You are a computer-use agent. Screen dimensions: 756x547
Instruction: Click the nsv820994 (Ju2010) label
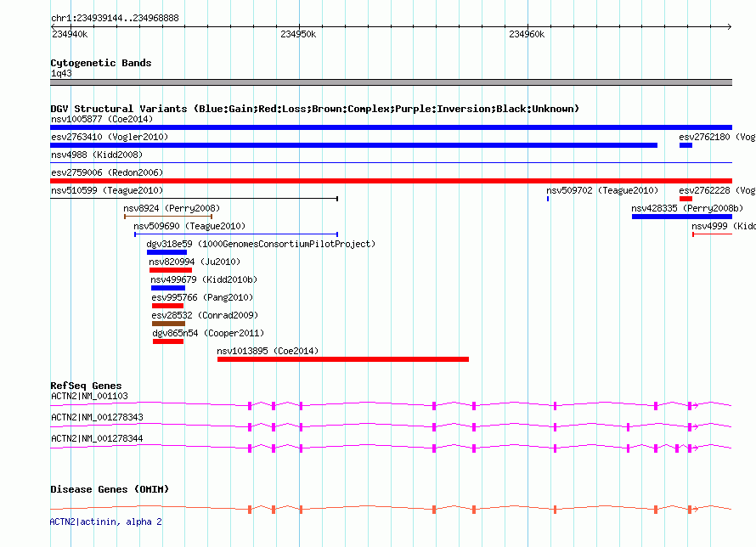(x=195, y=262)
